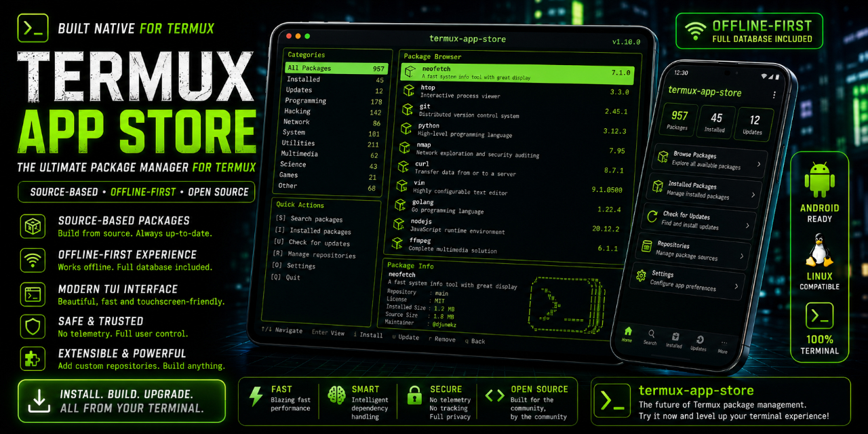Click the git package box icon
The height and width of the screenshot is (434, 868).
(408, 109)
